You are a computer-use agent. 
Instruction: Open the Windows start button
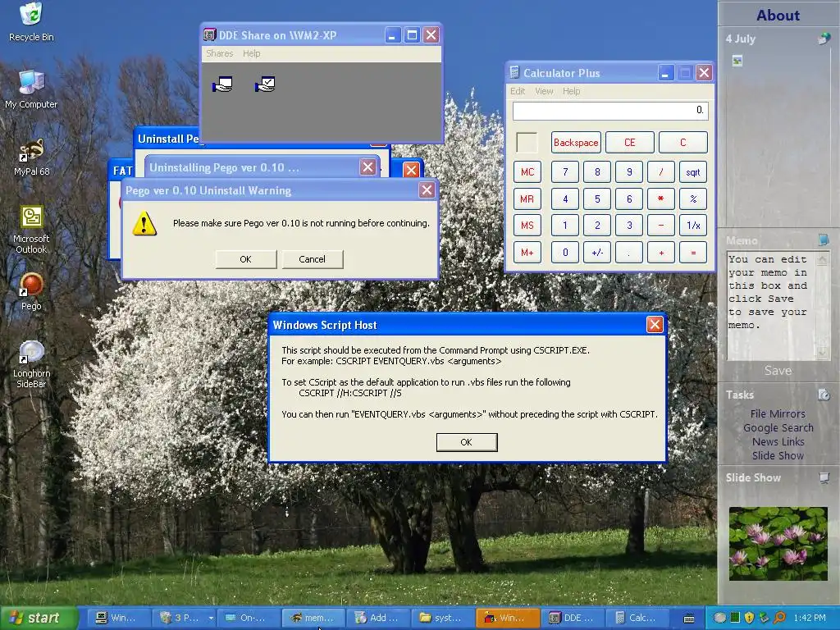39,619
